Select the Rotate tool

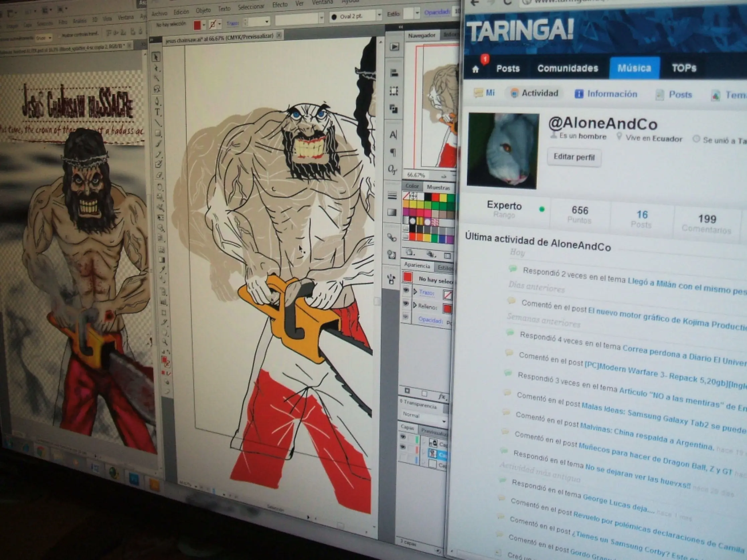point(160,187)
